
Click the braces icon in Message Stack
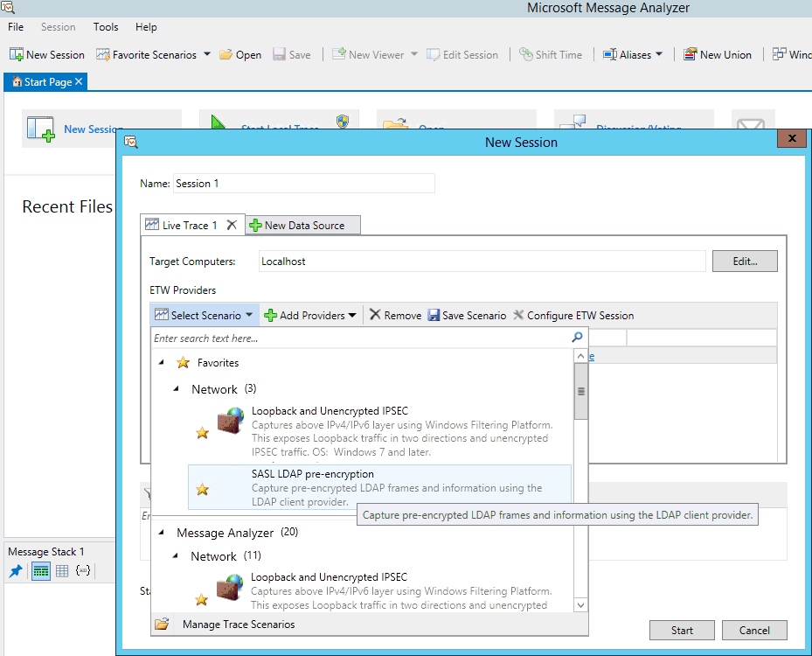click(83, 571)
